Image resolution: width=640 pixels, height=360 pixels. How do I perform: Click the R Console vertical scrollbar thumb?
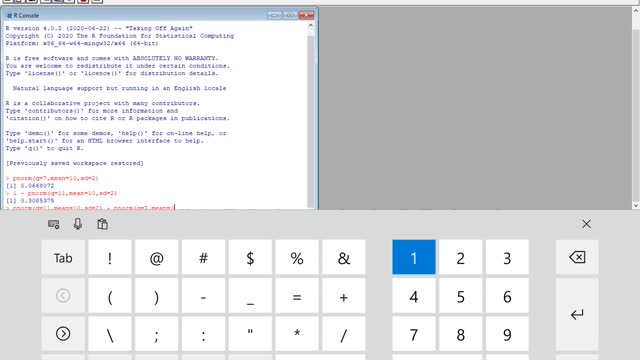coord(311,122)
